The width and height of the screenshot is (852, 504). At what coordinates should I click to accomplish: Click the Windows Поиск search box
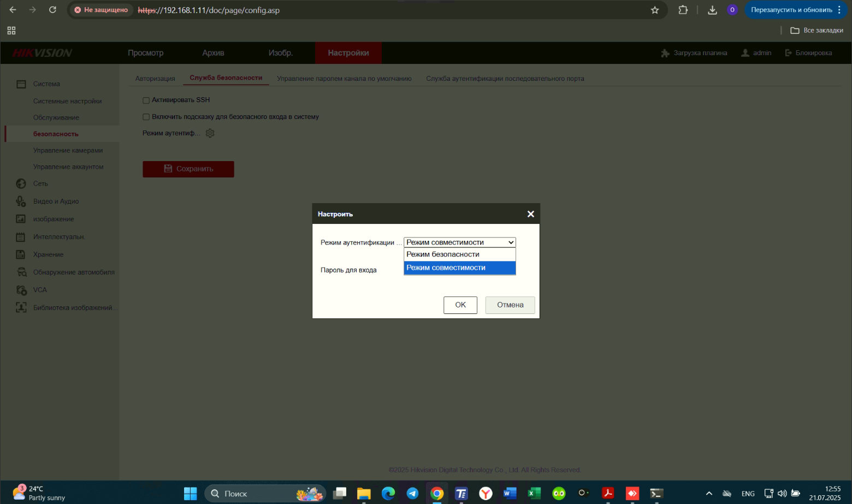(265, 494)
